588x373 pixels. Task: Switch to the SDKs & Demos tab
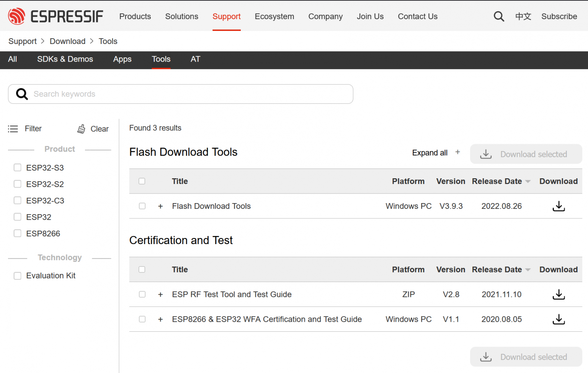pos(65,59)
